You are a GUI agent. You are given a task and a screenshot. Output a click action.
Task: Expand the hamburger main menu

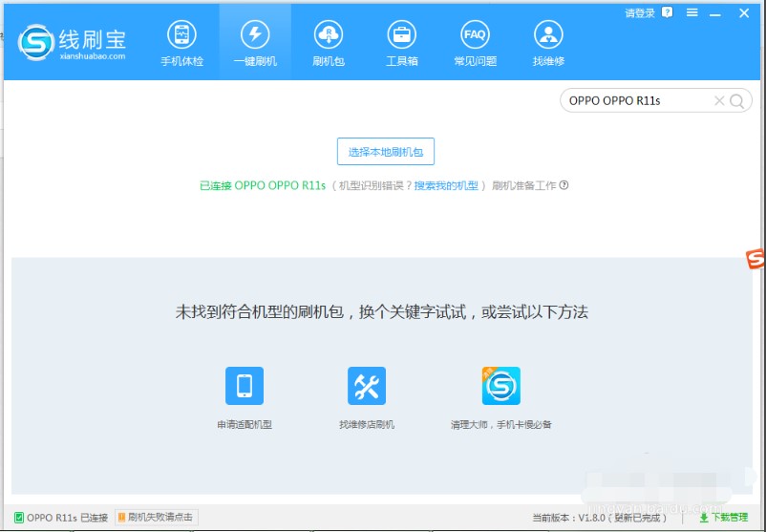[x=692, y=13]
